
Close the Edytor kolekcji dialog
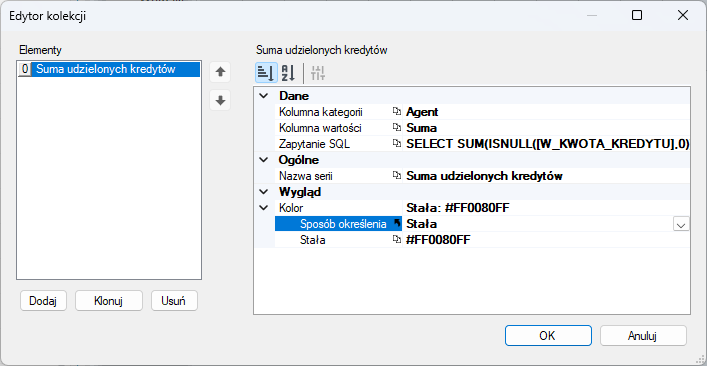(683, 16)
